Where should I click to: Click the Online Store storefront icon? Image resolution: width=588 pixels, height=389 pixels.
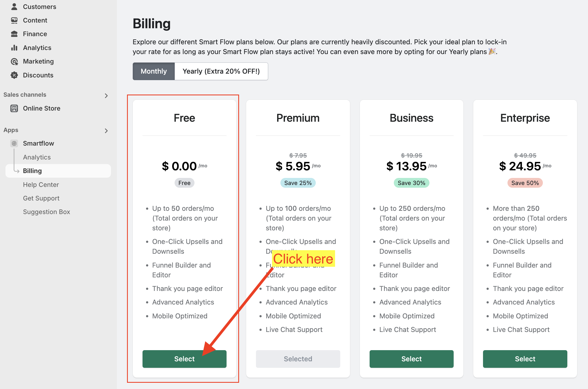click(x=14, y=108)
